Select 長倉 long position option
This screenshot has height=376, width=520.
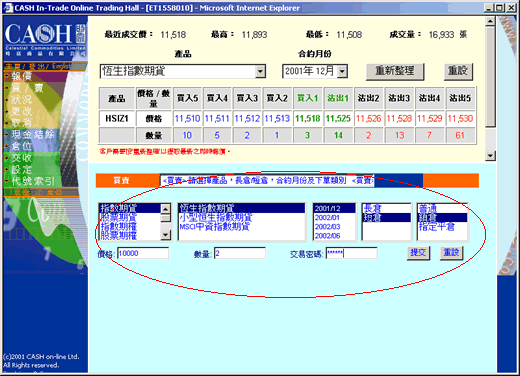373,209
